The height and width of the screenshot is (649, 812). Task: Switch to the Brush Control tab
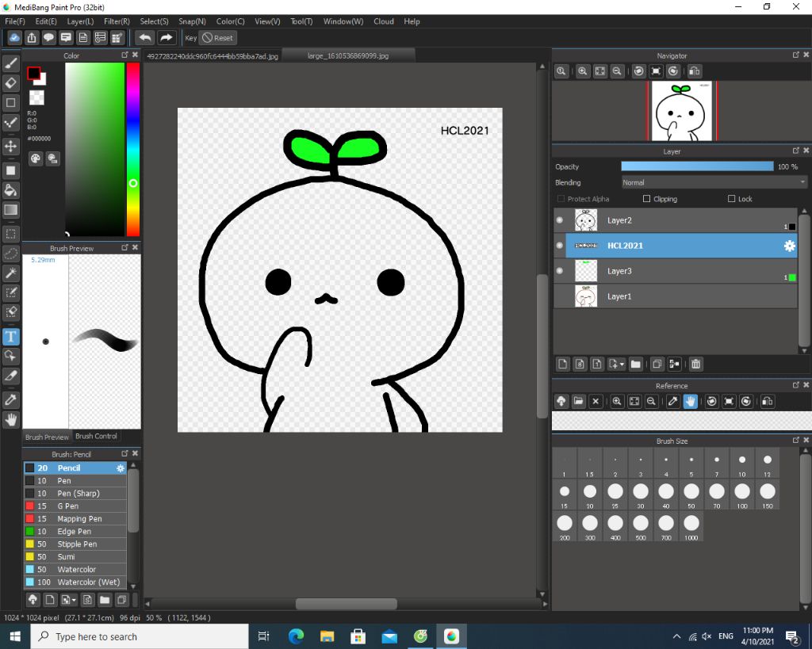click(x=96, y=437)
